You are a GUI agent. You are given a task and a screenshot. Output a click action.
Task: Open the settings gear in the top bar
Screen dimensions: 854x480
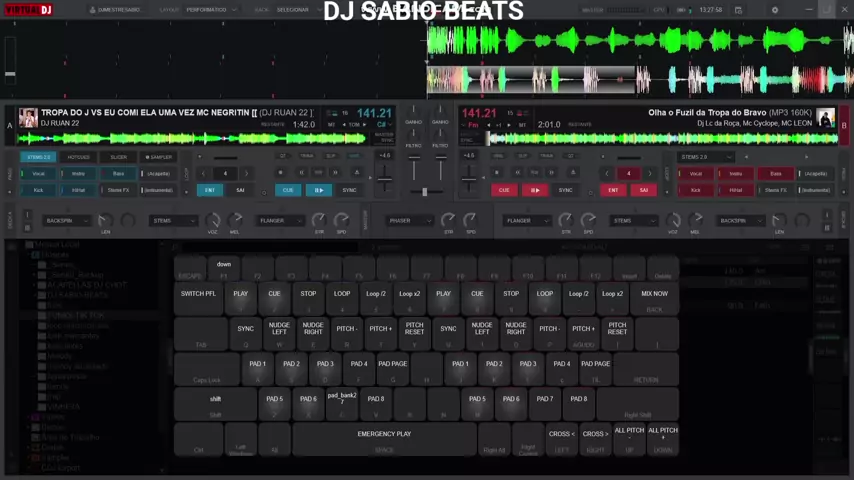click(x=774, y=10)
